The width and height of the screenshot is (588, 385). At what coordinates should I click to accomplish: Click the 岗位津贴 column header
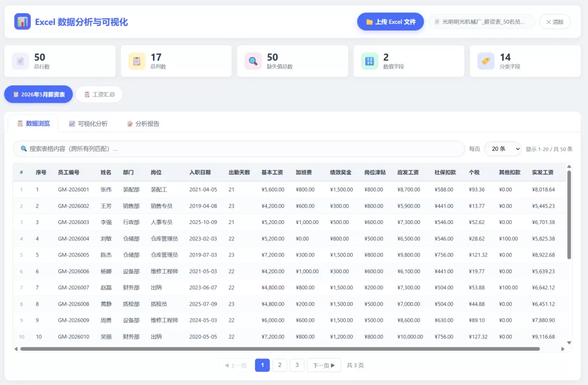(375, 172)
